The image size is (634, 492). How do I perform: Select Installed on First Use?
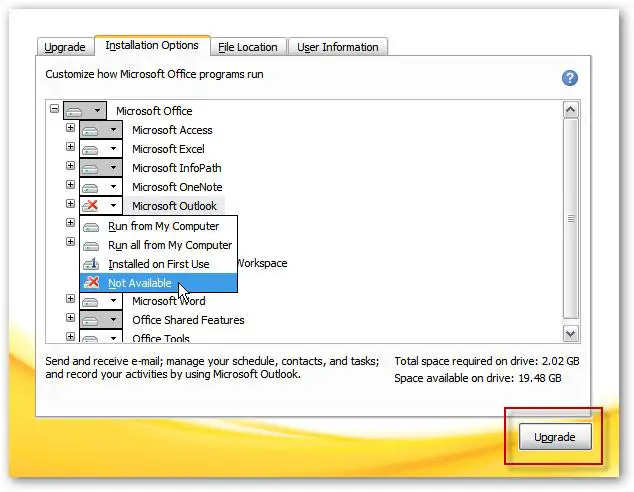tap(158, 264)
